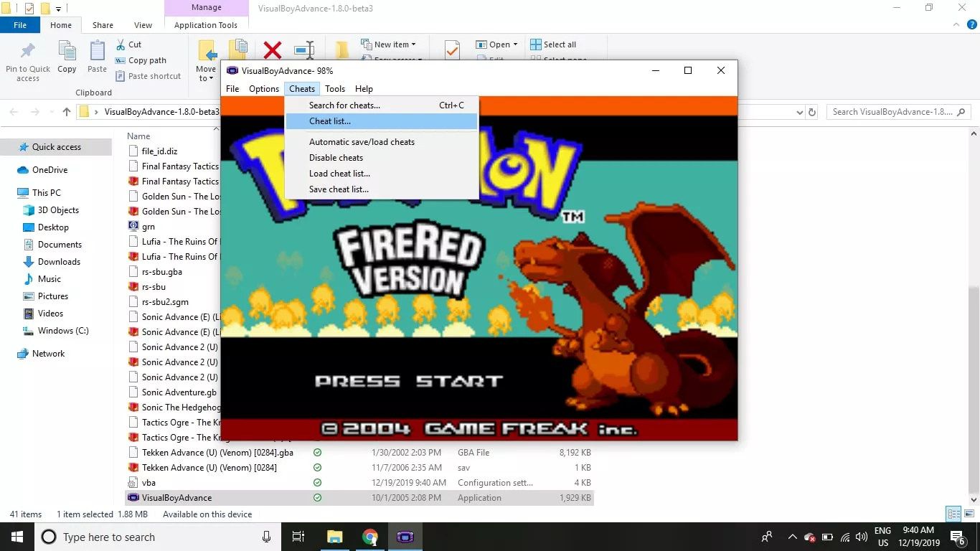Select Save cheat list... entry
The image size is (980, 551).
coord(381,189)
